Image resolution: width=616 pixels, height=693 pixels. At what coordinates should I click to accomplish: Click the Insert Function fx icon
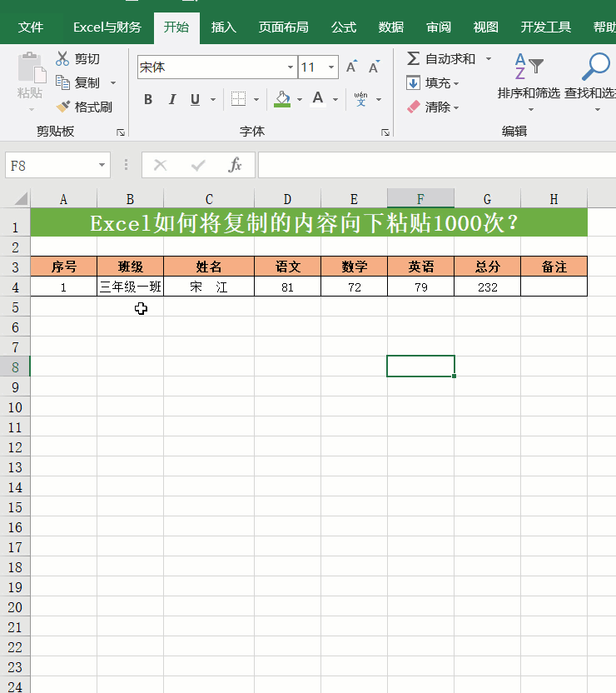235,165
